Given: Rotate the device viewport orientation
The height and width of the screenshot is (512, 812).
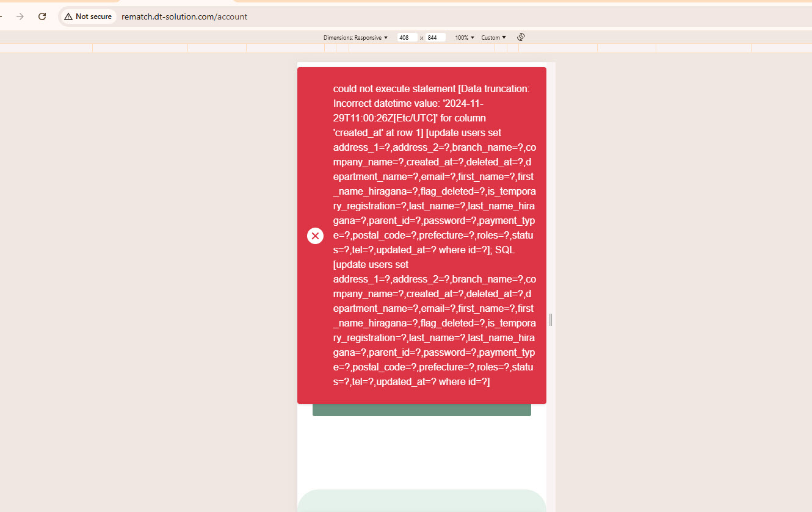Looking at the screenshot, I should click(x=521, y=37).
